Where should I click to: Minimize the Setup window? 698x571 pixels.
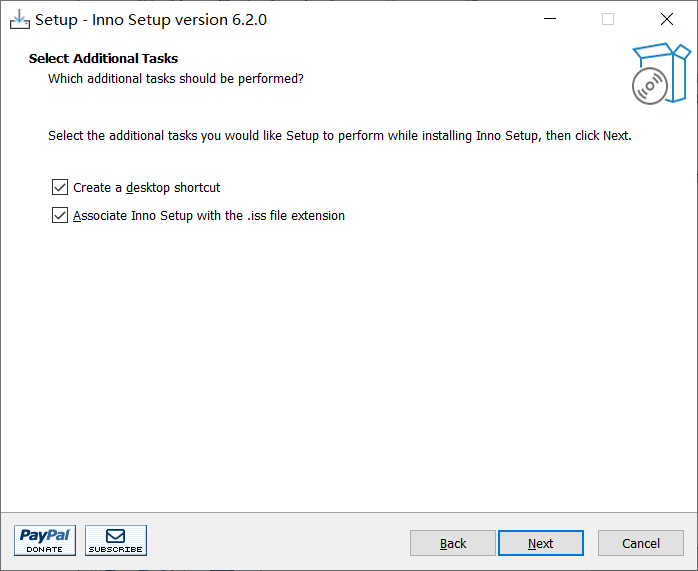click(x=550, y=19)
